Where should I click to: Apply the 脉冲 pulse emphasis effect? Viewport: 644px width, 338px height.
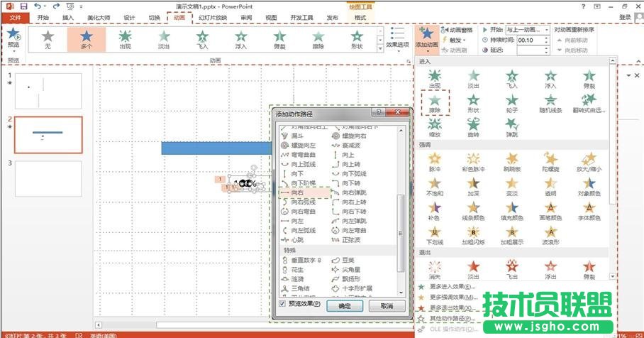coord(435,162)
